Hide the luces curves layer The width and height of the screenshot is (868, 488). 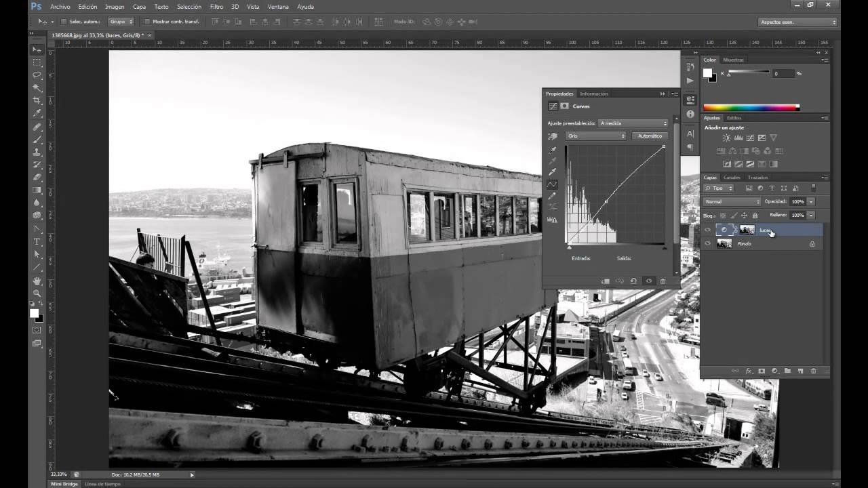point(708,230)
